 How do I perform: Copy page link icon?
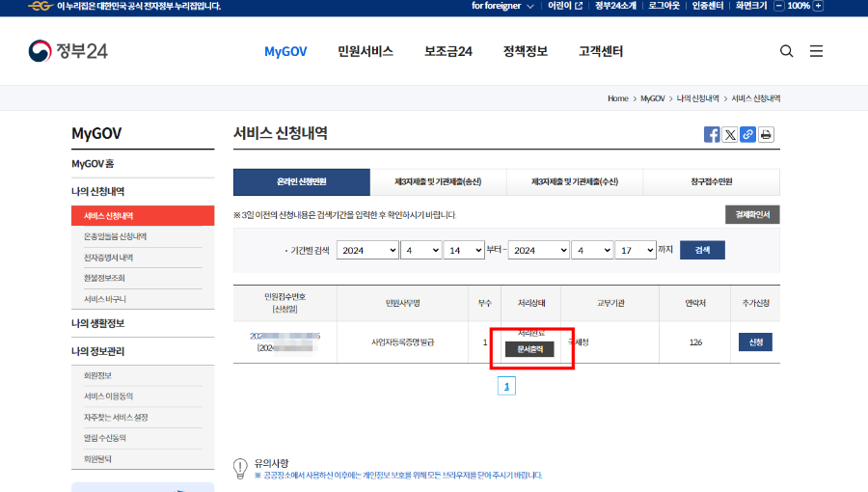(747, 134)
